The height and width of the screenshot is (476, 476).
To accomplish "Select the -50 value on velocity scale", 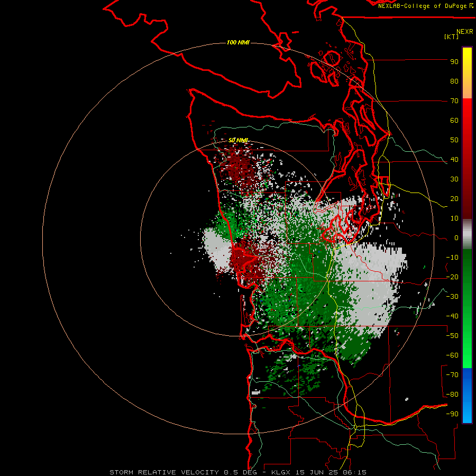I will tap(452, 336).
